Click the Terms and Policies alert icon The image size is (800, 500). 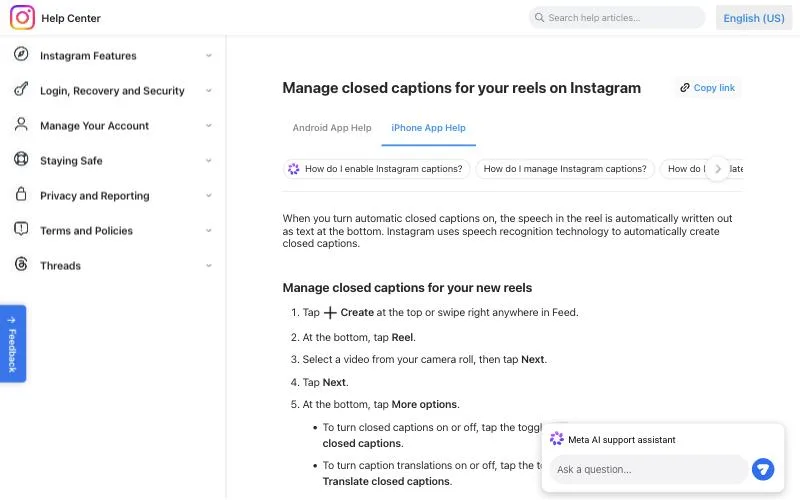click(x=21, y=229)
